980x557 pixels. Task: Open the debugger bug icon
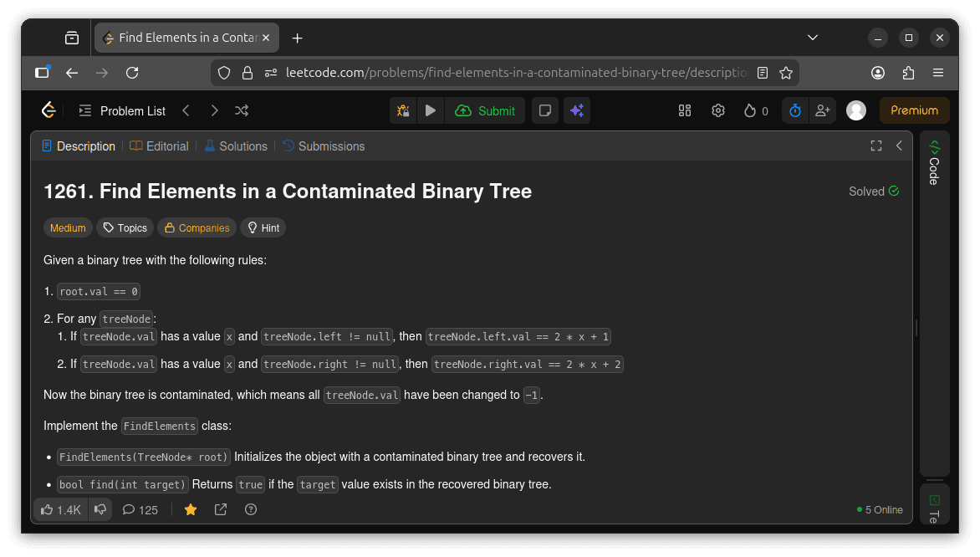click(402, 110)
